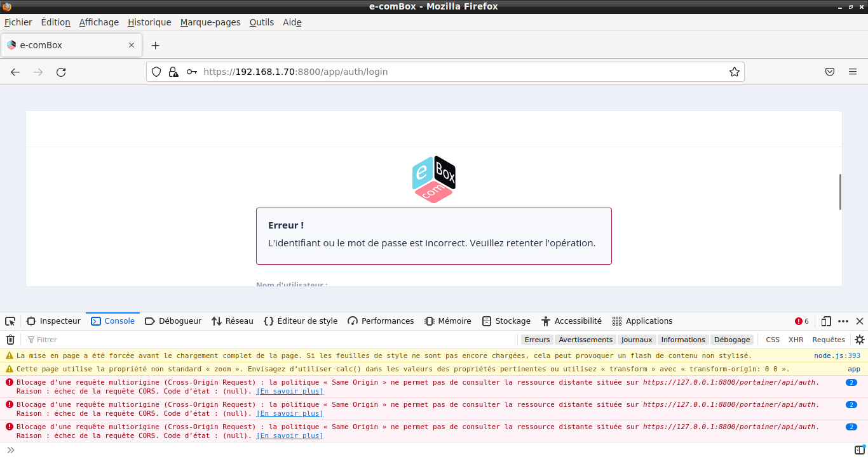Image resolution: width=868 pixels, height=471 pixels.
Task: Click the page vertical scrollbar thumb
Action: point(840,192)
